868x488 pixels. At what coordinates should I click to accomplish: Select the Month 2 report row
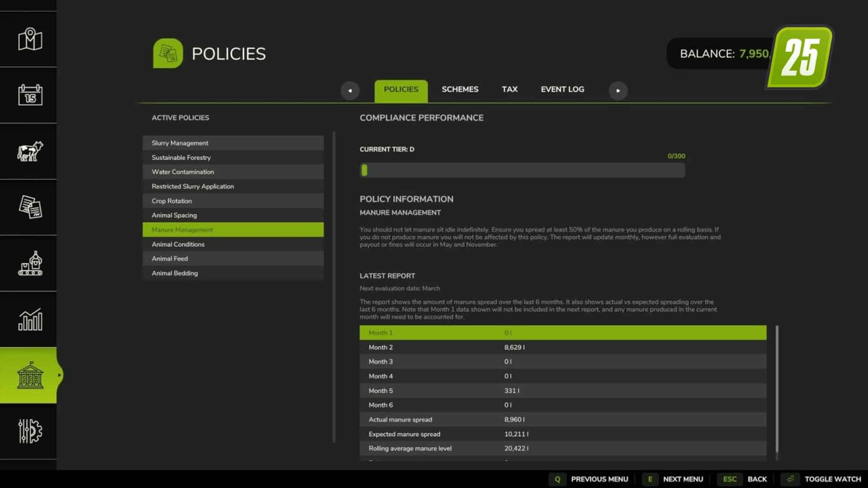click(x=563, y=347)
